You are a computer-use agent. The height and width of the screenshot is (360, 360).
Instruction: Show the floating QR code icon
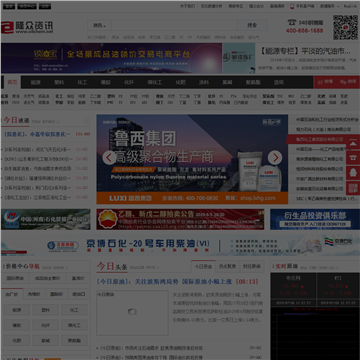pos(353,188)
